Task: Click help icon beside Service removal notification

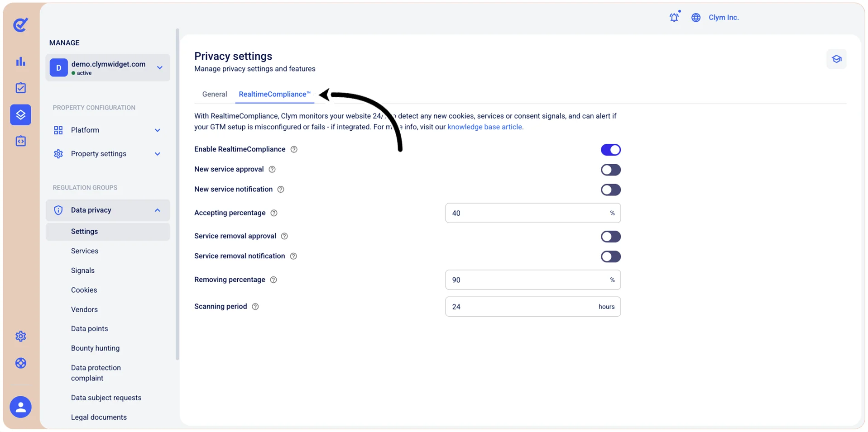Action: tap(293, 256)
